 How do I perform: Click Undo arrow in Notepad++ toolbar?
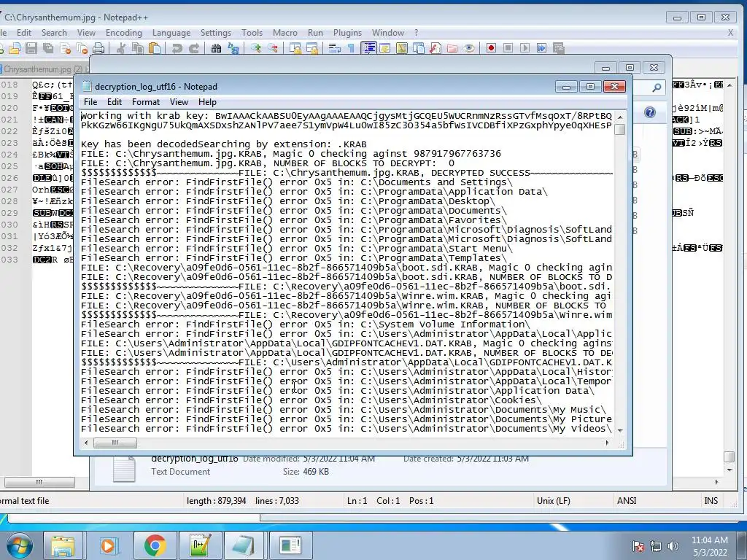point(177,48)
